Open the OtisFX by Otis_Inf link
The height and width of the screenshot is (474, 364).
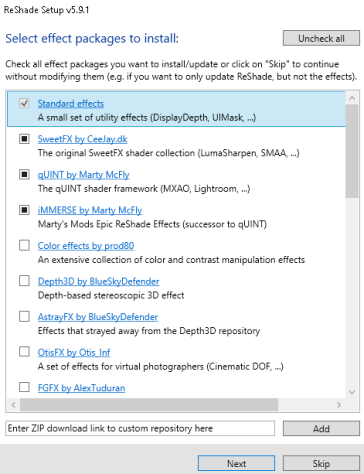pyautogui.click(x=74, y=352)
